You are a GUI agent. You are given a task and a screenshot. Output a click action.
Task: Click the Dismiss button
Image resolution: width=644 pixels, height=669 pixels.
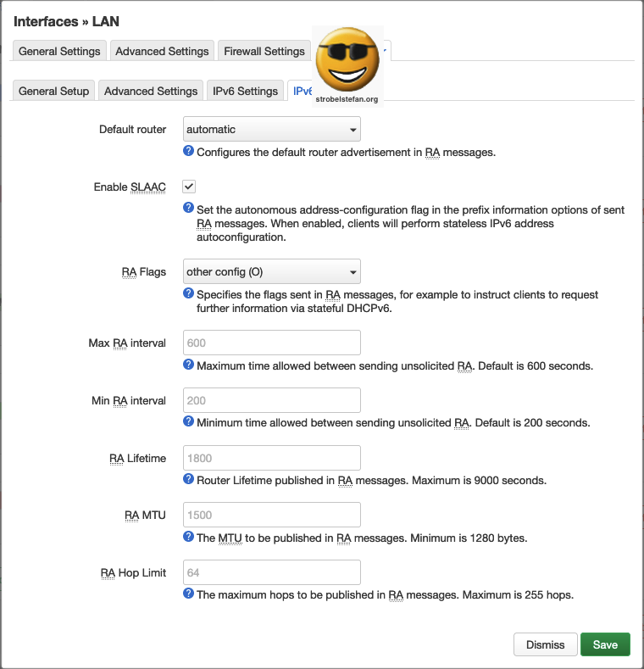click(545, 644)
